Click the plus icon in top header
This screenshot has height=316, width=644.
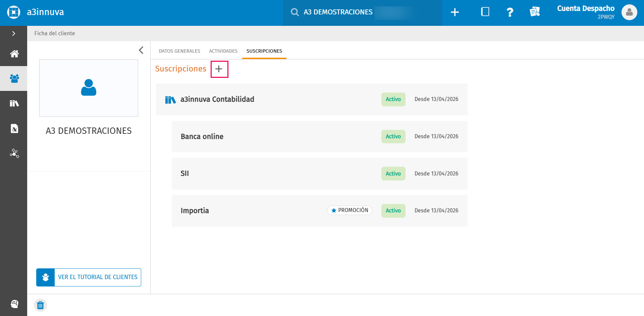[455, 12]
